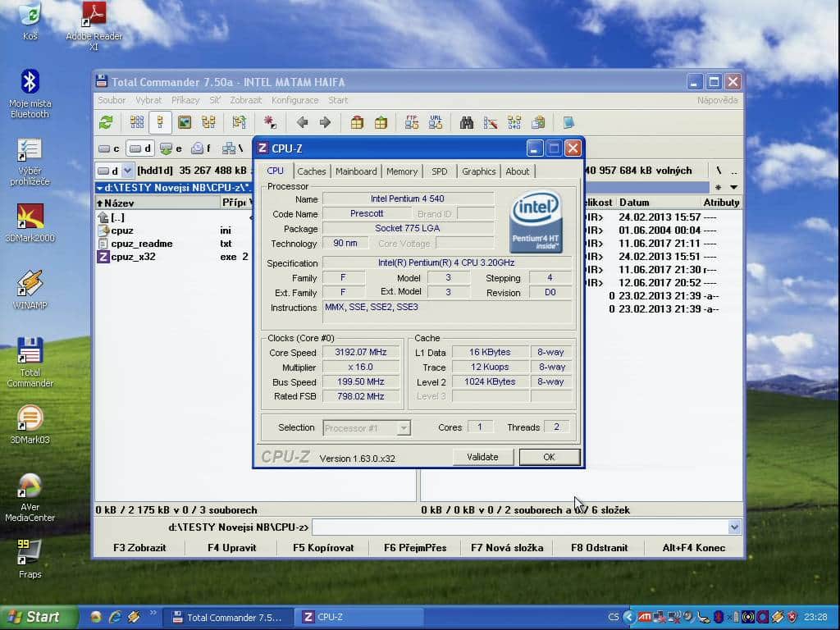Click the Go back arrow in Total Commander
This screenshot has height=630, width=840.
point(302,123)
